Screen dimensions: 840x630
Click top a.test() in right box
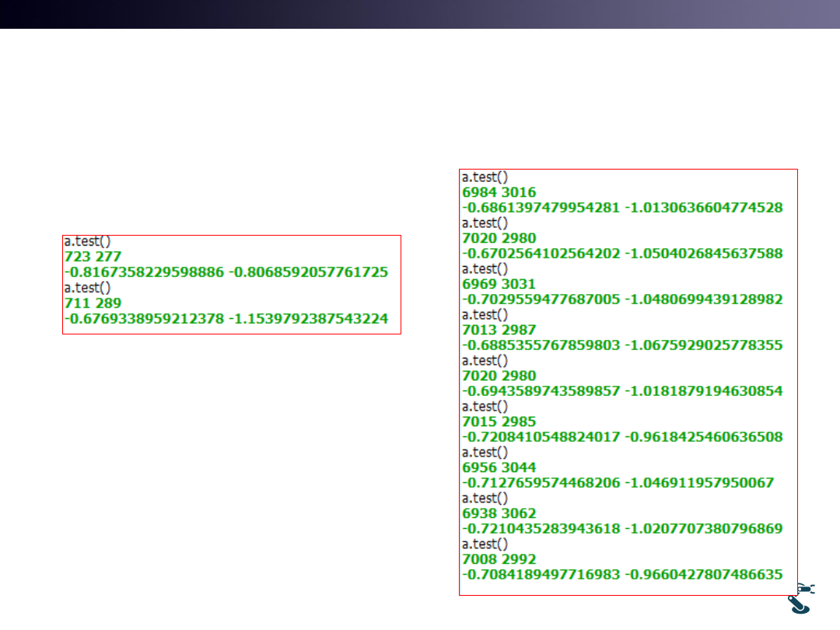[485, 177]
